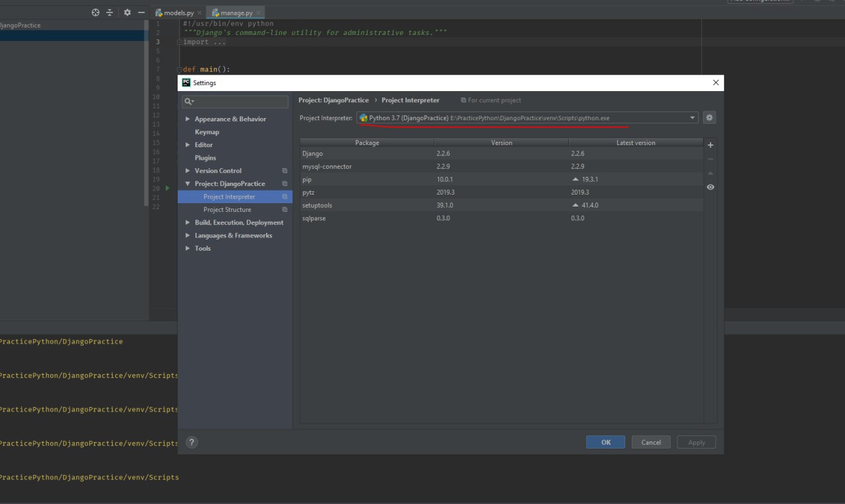845x504 pixels.
Task: Open the Project Interpreter dropdown
Action: (693, 118)
